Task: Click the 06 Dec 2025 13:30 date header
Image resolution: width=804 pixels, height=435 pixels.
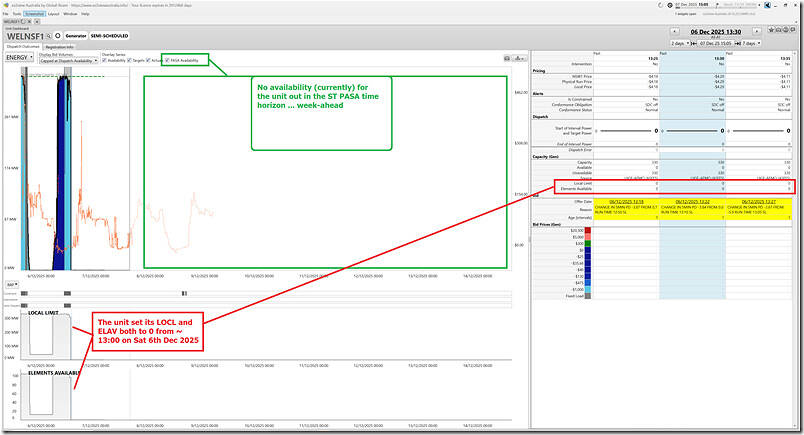Action: click(716, 32)
